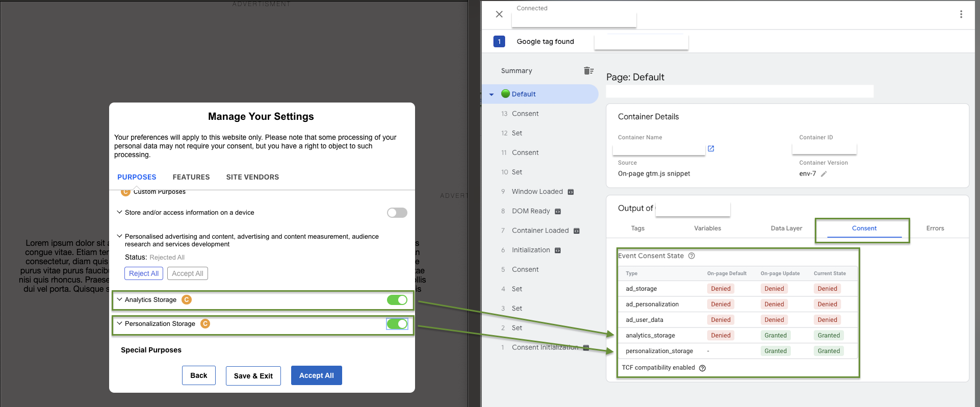Click TCF compatibility help icon
Viewport: 980px width, 407px height.
pyautogui.click(x=702, y=368)
